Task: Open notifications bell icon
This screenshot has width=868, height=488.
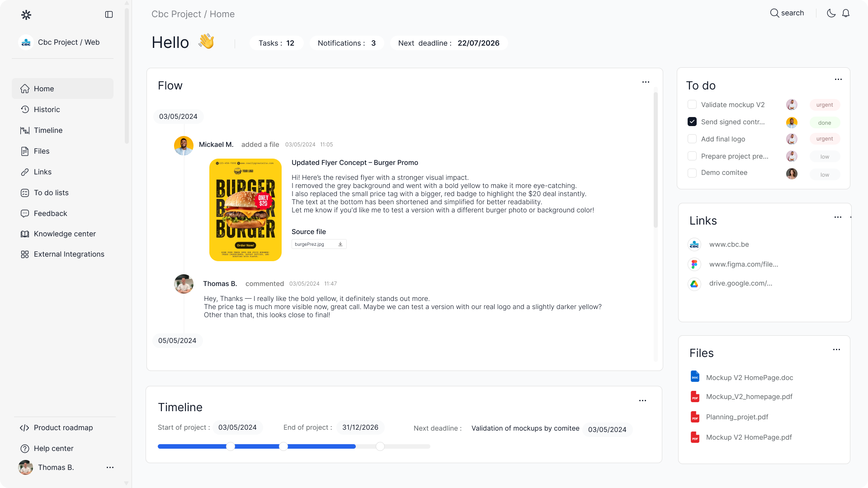Action: (x=846, y=13)
